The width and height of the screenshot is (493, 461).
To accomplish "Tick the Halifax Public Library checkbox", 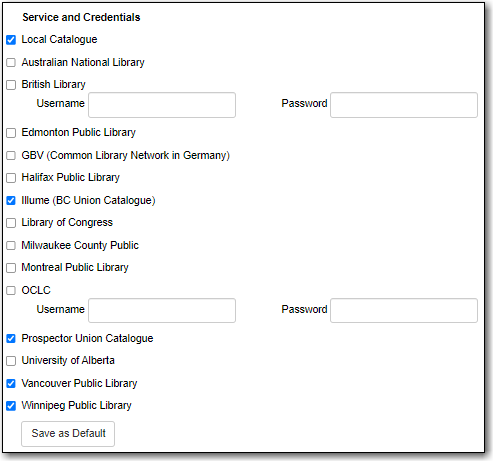I will 11,178.
